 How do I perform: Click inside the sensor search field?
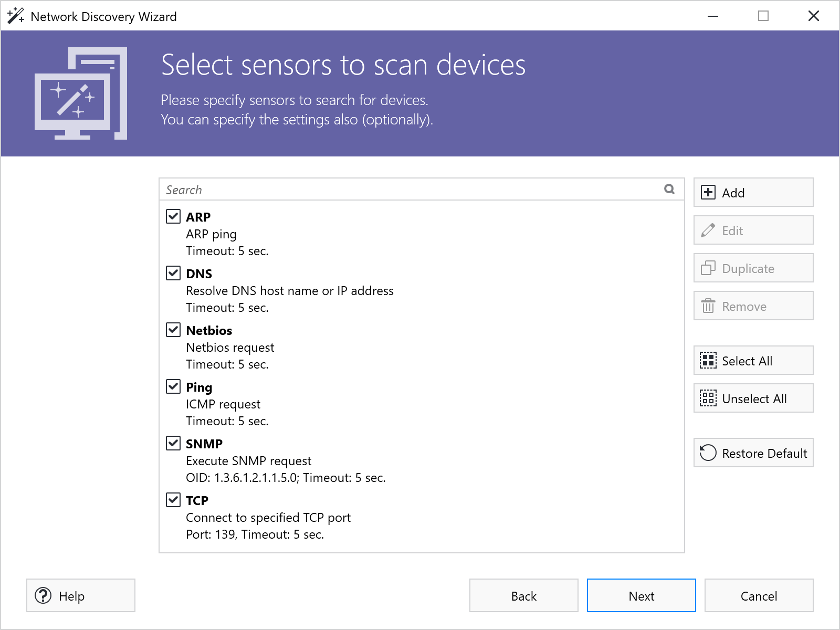(367, 190)
